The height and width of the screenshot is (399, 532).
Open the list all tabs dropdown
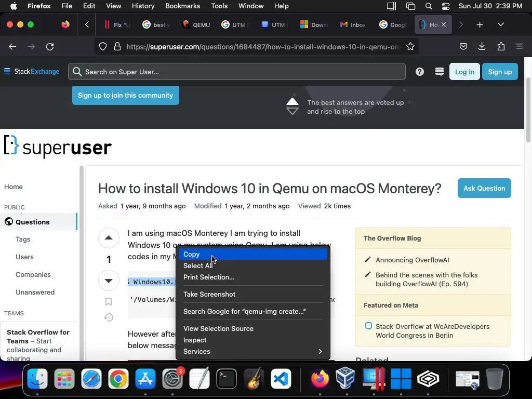click(x=501, y=24)
